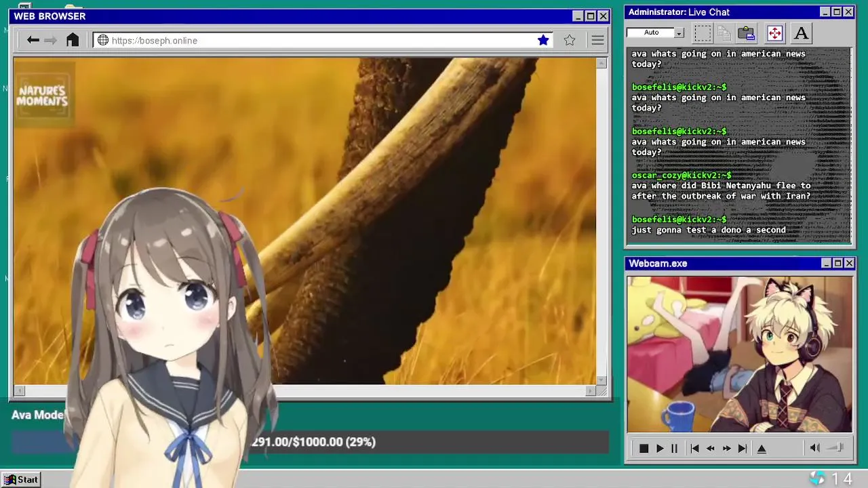The image size is (868, 488).
Task: Close the Webcam.exe window
Action: coord(849,264)
